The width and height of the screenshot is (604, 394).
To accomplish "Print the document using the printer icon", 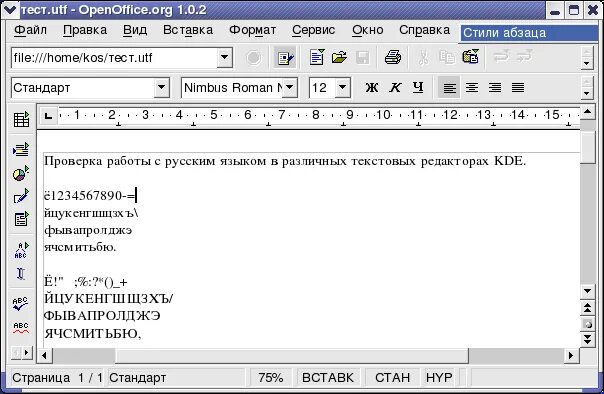I will pos(393,57).
